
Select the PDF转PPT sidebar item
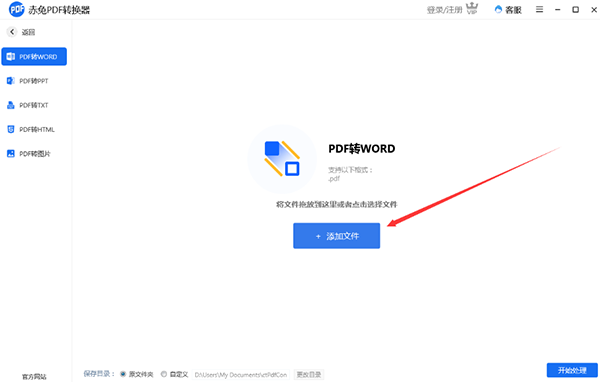tap(34, 81)
